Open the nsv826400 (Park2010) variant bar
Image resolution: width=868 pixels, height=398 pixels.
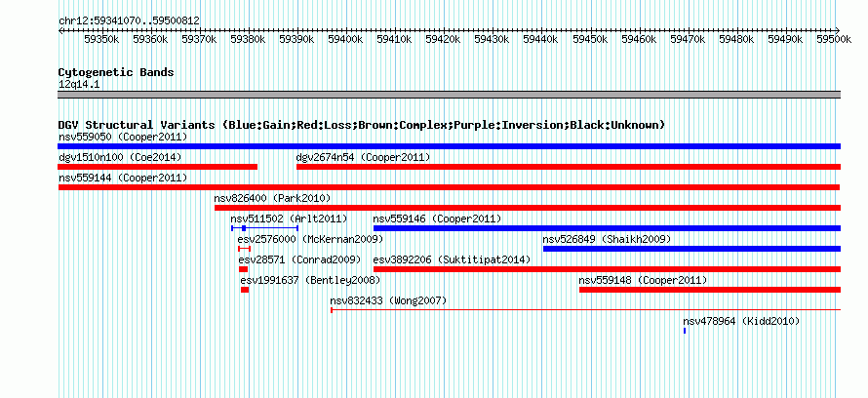pos(528,208)
